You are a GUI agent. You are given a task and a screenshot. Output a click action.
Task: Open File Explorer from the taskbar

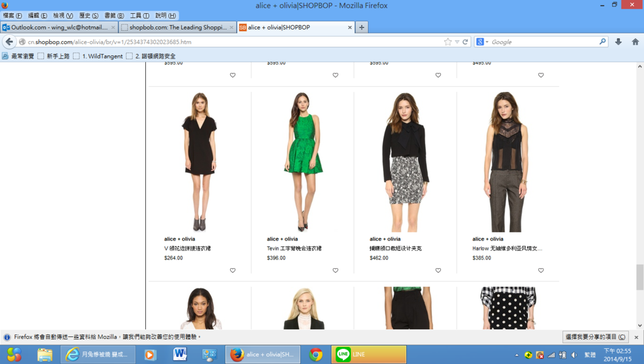(x=45, y=355)
